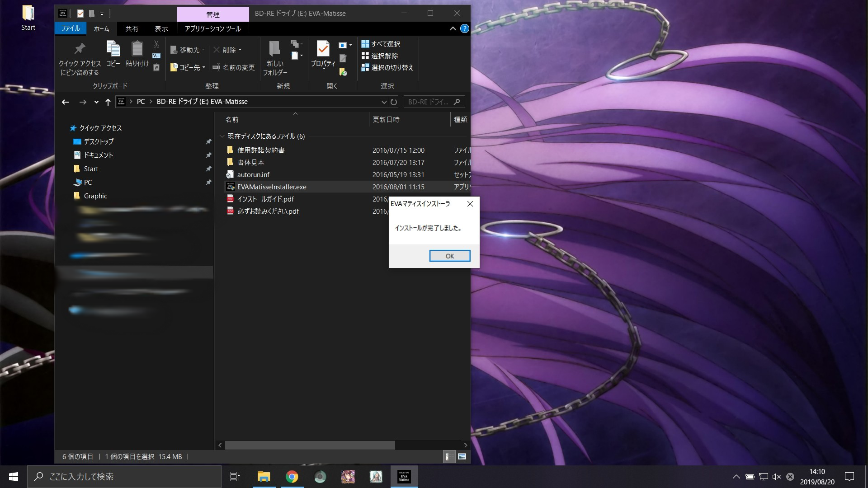
Task: Click Invert selection (選択の切り替え)
Action: coord(387,67)
